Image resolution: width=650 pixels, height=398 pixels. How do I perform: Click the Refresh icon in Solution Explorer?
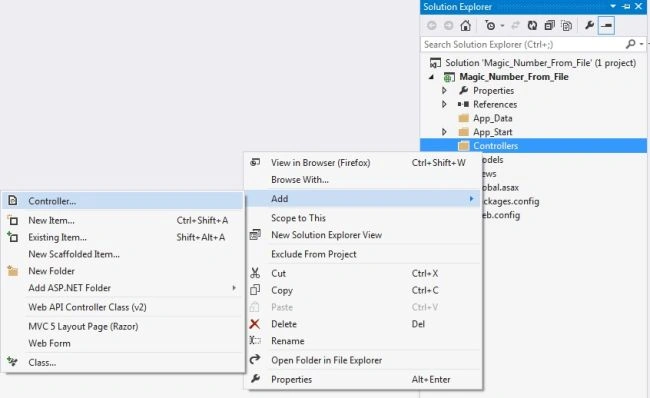(x=532, y=26)
